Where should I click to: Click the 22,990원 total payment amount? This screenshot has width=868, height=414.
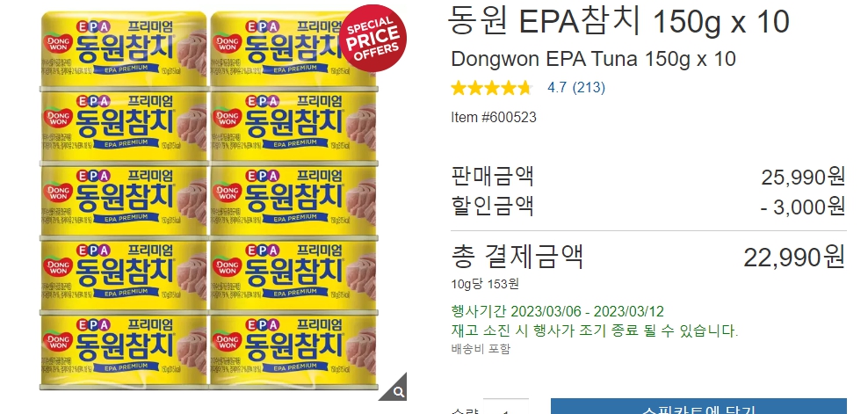pyautogui.click(x=794, y=258)
